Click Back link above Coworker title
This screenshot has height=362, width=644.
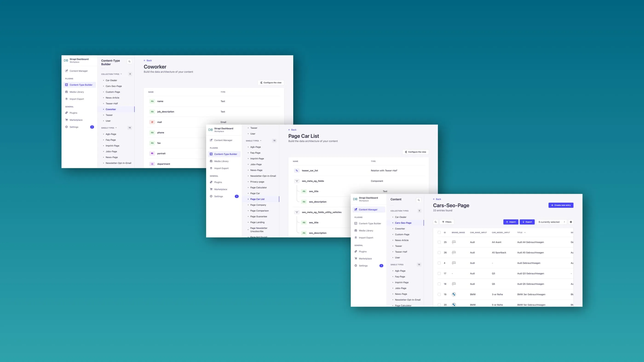click(x=148, y=60)
